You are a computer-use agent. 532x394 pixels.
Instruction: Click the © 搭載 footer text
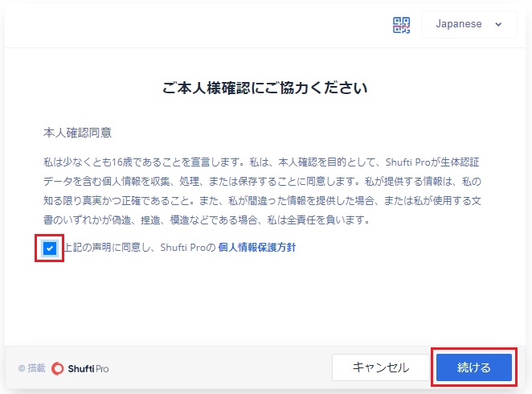(32, 368)
